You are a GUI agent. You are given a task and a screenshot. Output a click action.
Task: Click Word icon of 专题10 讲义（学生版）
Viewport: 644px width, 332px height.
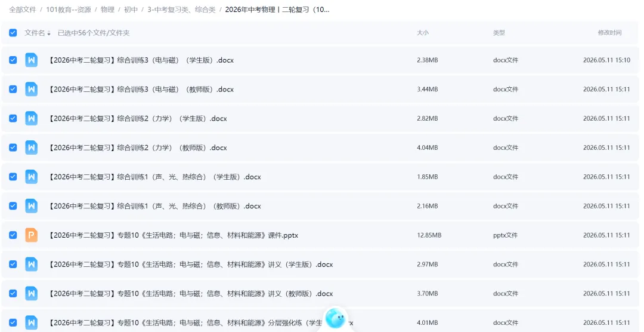[x=31, y=265]
